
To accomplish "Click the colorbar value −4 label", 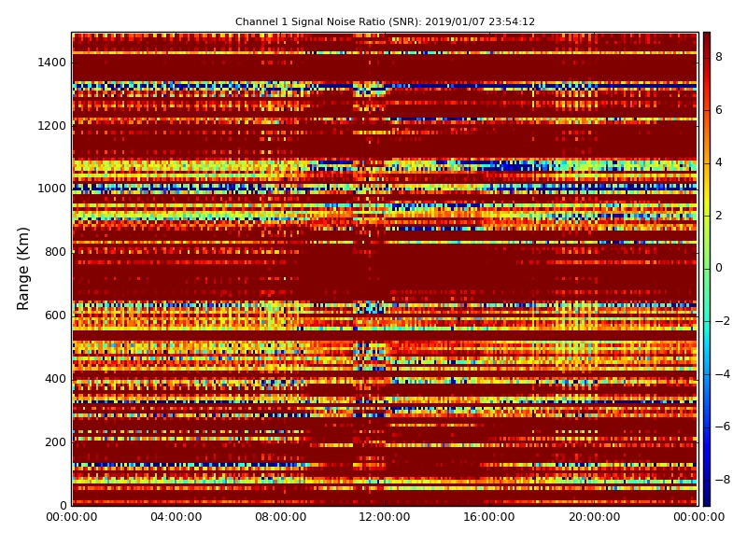I will [x=723, y=374].
